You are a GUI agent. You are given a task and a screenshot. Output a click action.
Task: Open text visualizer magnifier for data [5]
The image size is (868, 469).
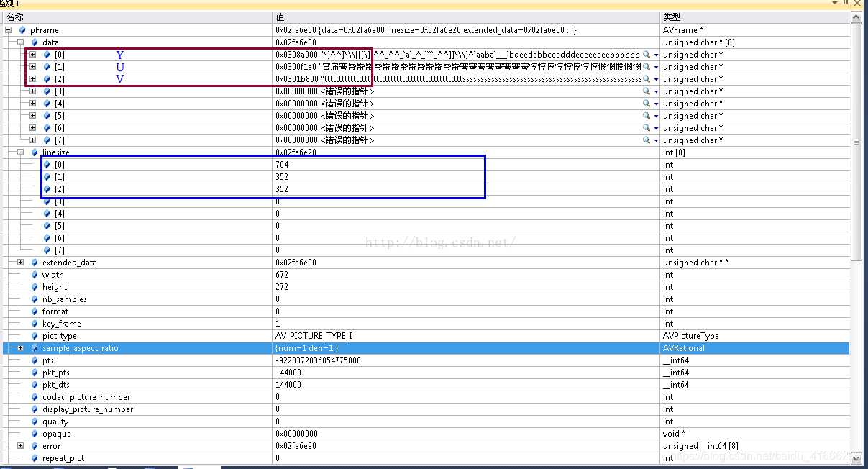(x=647, y=116)
